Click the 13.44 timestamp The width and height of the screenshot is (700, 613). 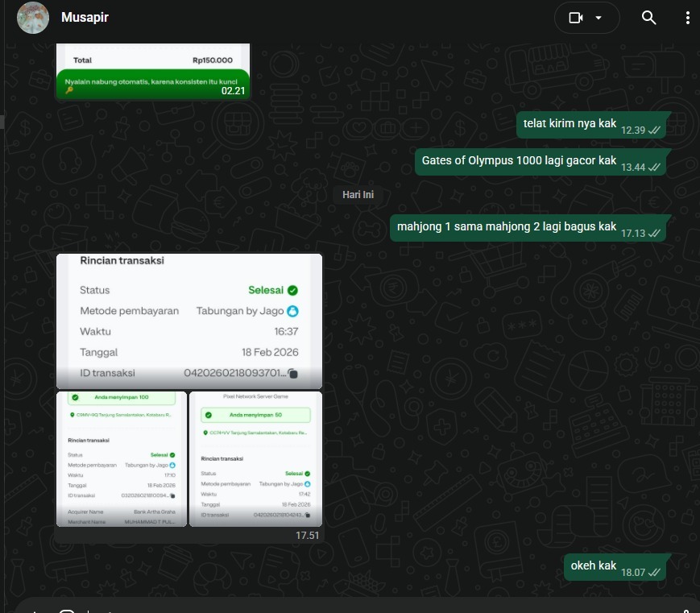coord(633,168)
